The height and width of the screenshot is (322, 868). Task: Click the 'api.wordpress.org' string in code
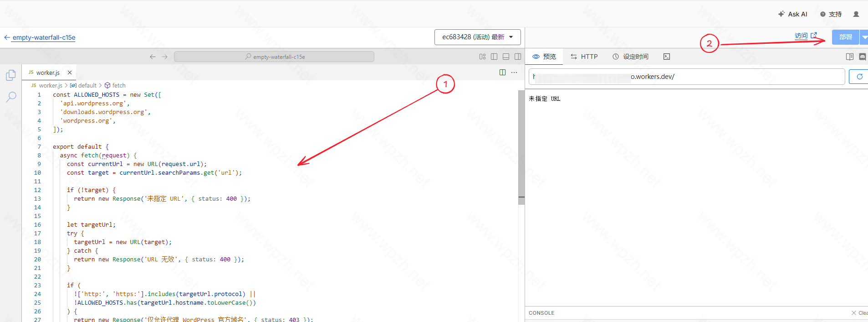tap(93, 104)
